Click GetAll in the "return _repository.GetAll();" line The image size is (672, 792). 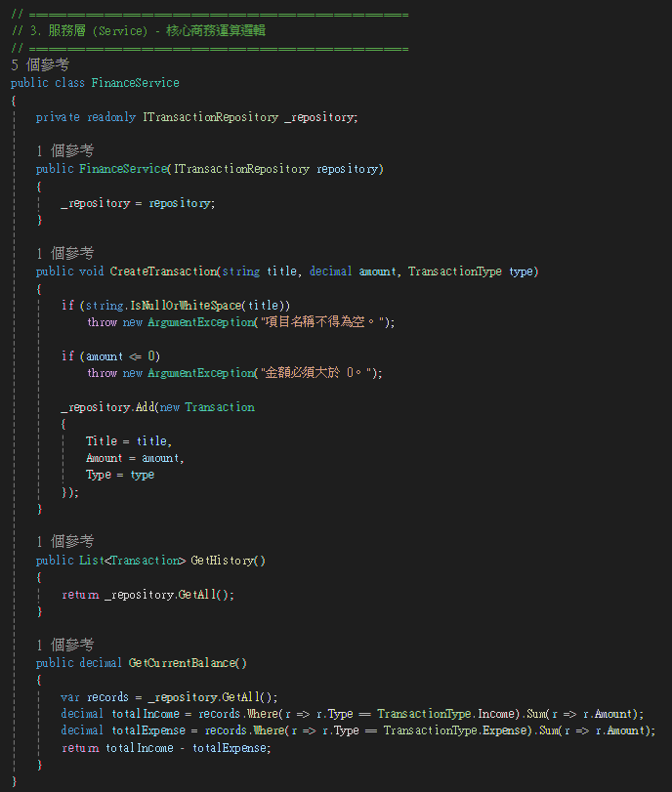pyautogui.click(x=197, y=595)
